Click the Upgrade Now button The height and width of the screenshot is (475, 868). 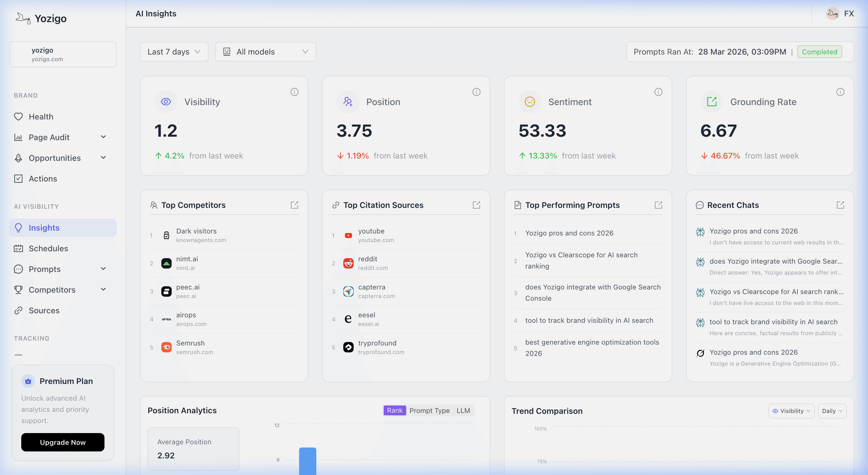63,442
